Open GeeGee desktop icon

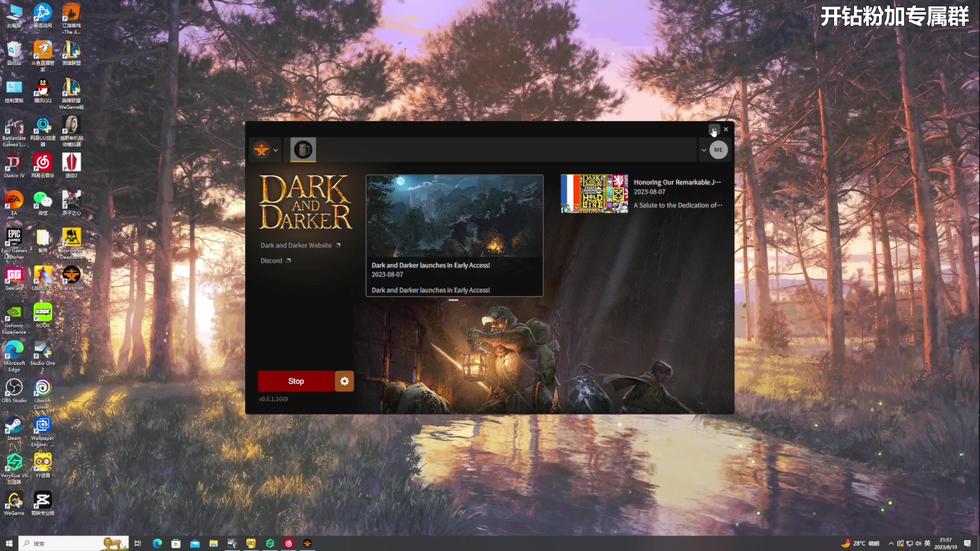pyautogui.click(x=14, y=279)
